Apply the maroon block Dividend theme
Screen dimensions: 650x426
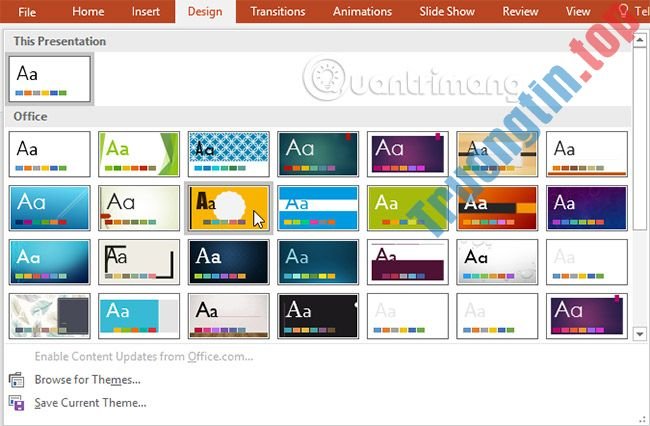point(407,262)
